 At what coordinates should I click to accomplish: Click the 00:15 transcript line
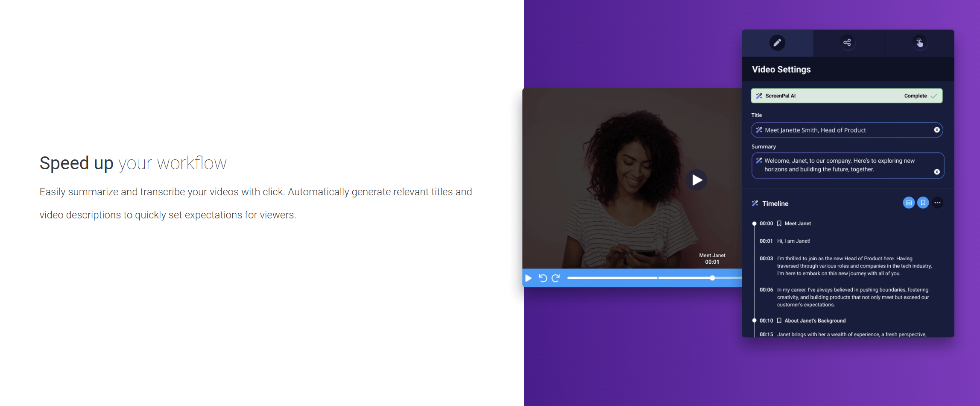point(843,334)
